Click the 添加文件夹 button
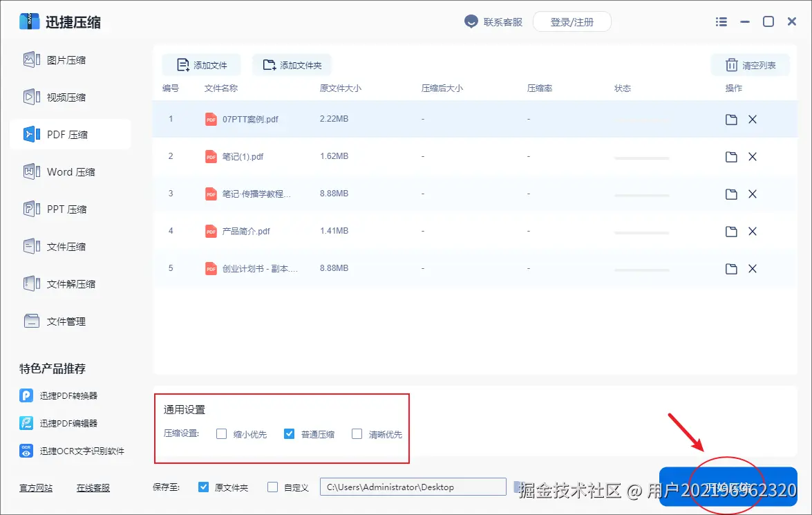The height and width of the screenshot is (515, 812). tap(292, 65)
